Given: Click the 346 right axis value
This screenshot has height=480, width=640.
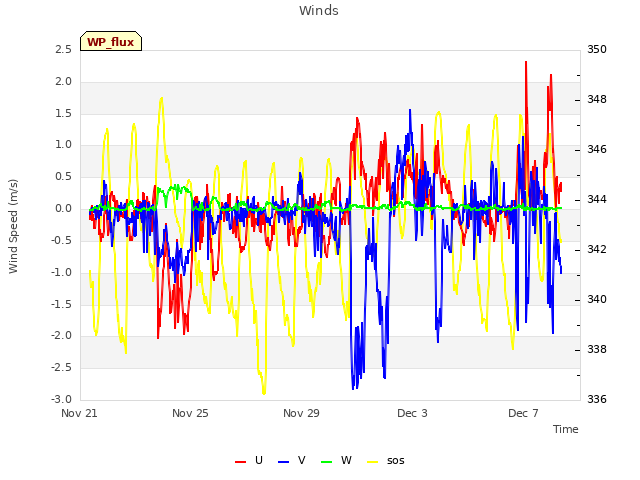Looking at the screenshot, I should (597, 149).
